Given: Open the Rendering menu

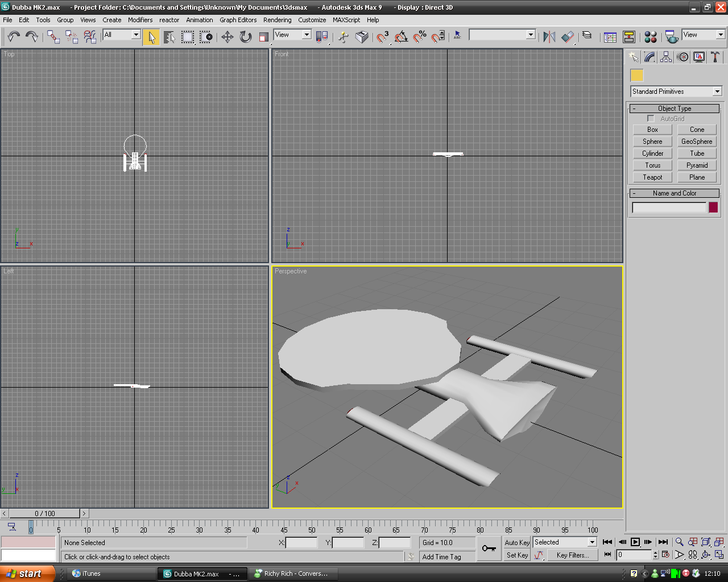Looking at the screenshot, I should 277,20.
